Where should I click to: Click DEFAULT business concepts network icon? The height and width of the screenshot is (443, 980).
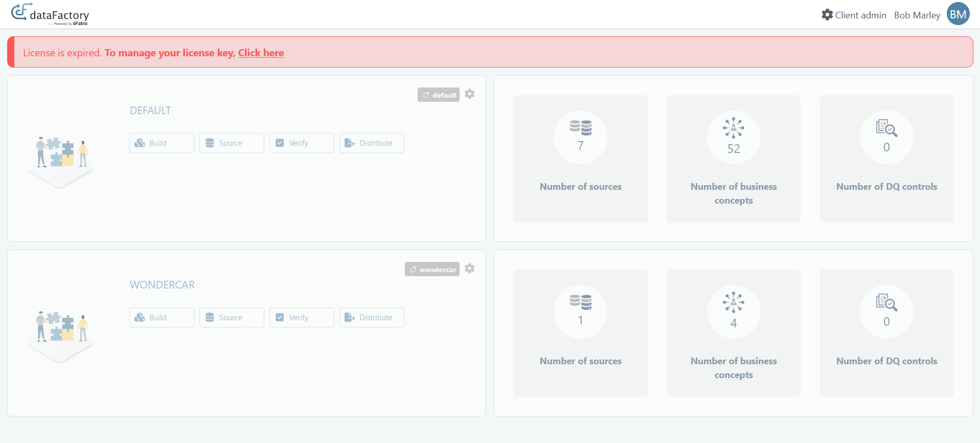[733, 128]
